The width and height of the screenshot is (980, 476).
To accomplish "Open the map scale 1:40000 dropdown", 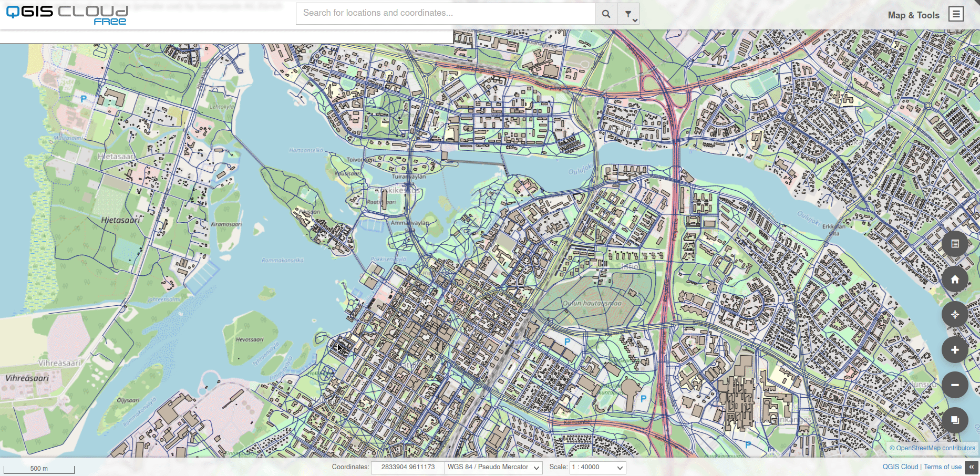I will 597,467.
